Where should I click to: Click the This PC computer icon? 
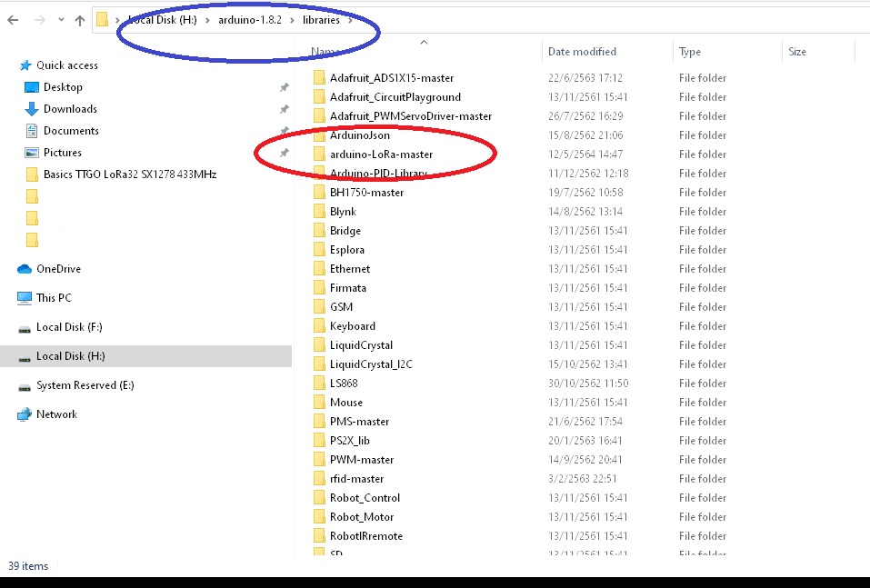pyautogui.click(x=25, y=298)
